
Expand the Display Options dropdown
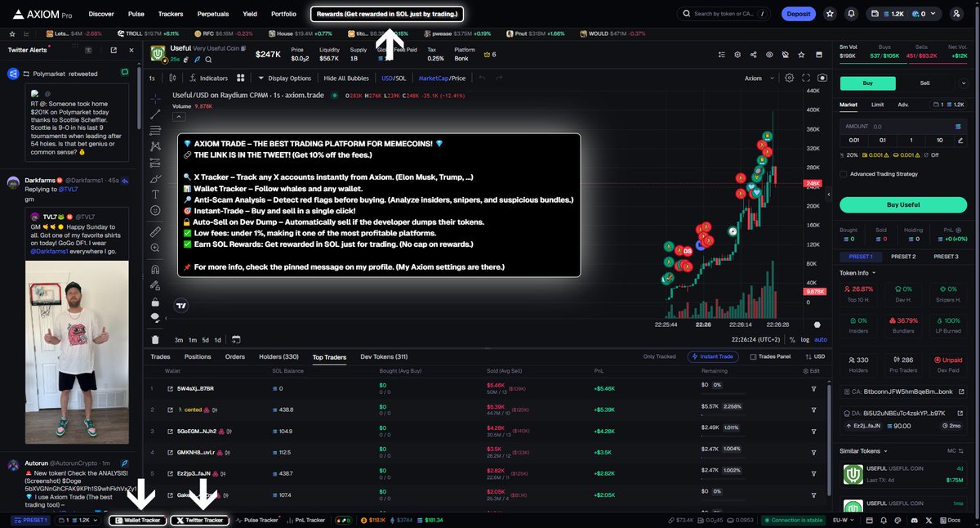(x=284, y=78)
